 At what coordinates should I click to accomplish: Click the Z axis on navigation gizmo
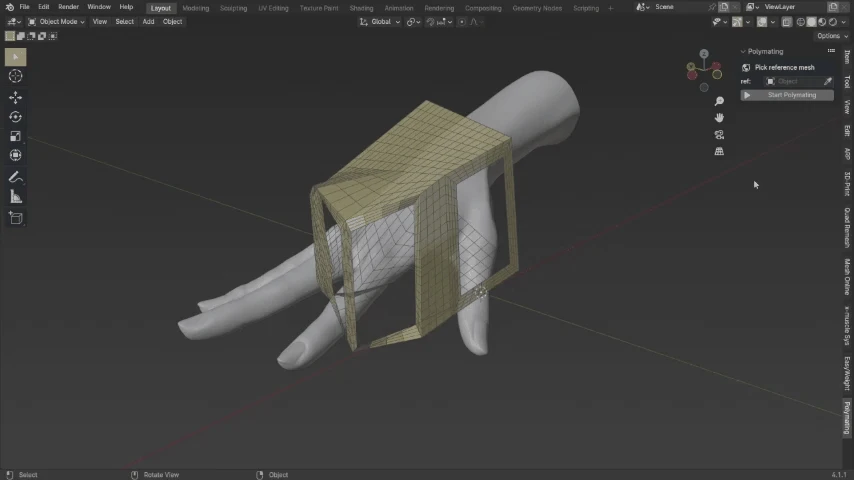pos(704,53)
